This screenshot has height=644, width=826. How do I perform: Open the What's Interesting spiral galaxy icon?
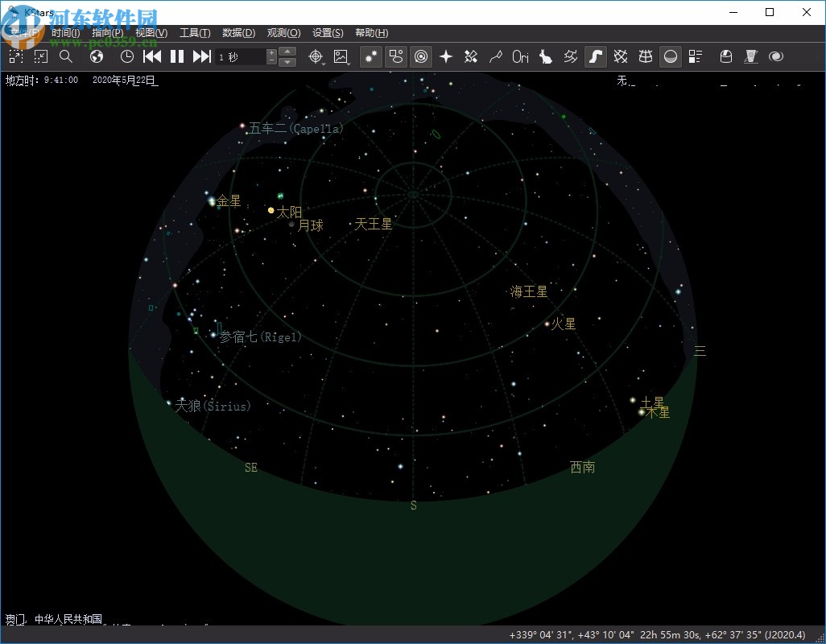(776, 56)
